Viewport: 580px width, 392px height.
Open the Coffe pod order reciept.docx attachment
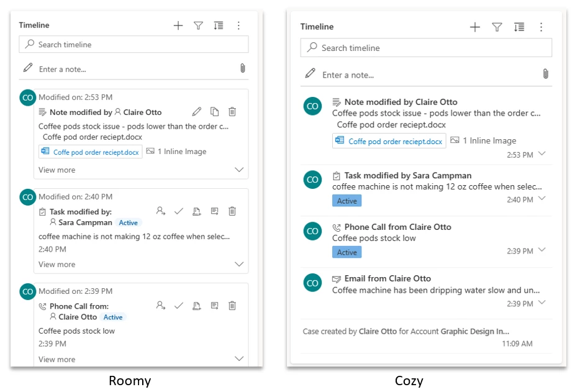tap(90, 151)
